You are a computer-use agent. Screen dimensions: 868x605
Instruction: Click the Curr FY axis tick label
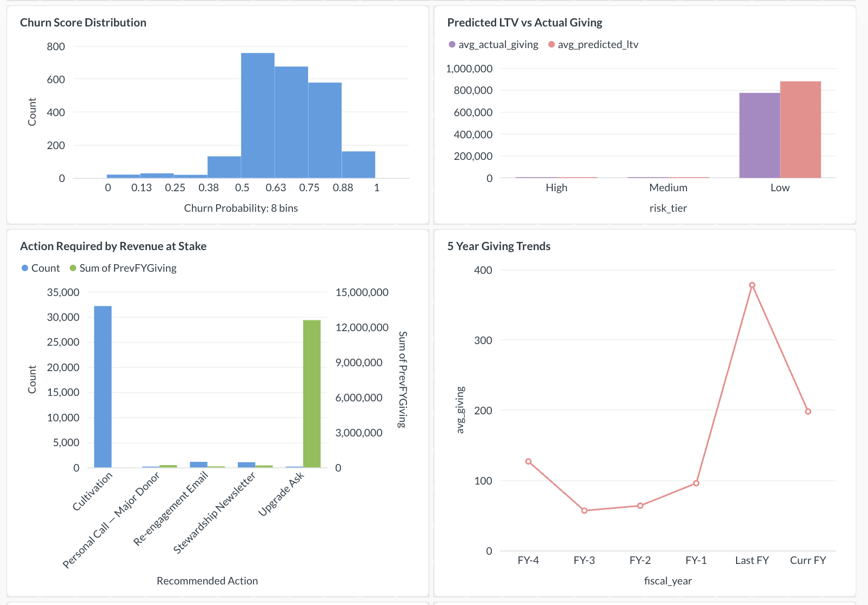click(808, 561)
